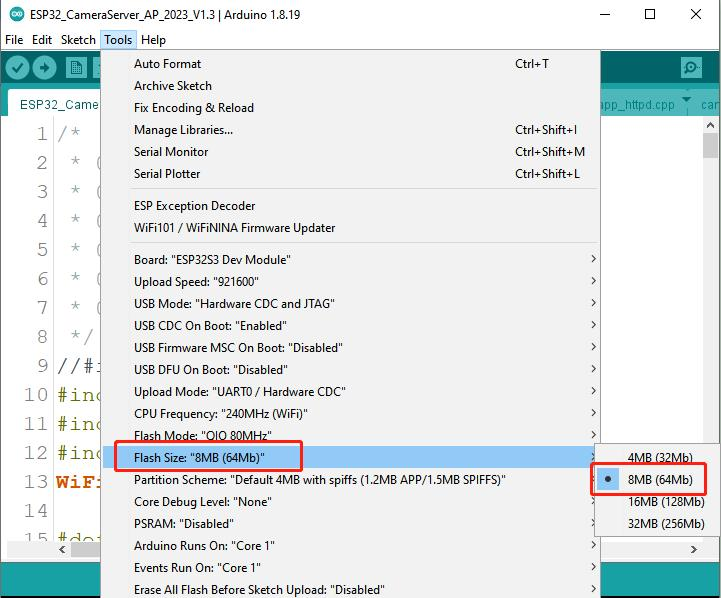Select 4MB (32Mb) flash size
This screenshot has width=721, height=598.
pyautogui.click(x=658, y=458)
